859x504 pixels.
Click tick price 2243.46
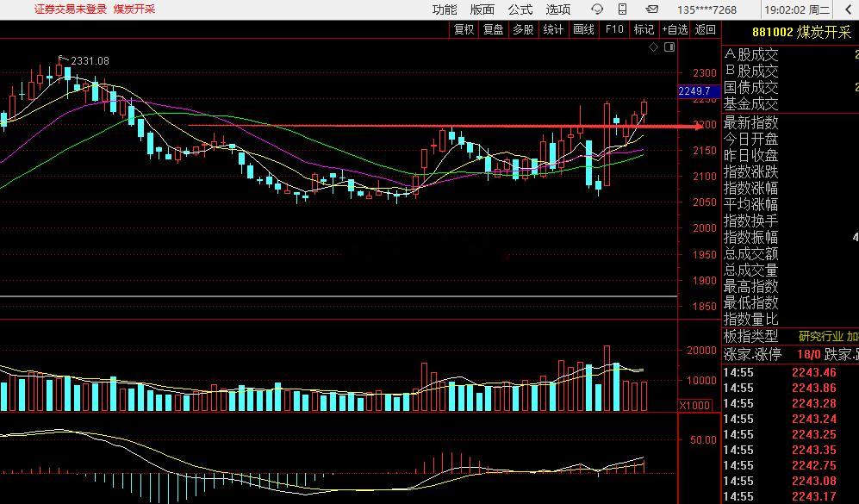814,373
